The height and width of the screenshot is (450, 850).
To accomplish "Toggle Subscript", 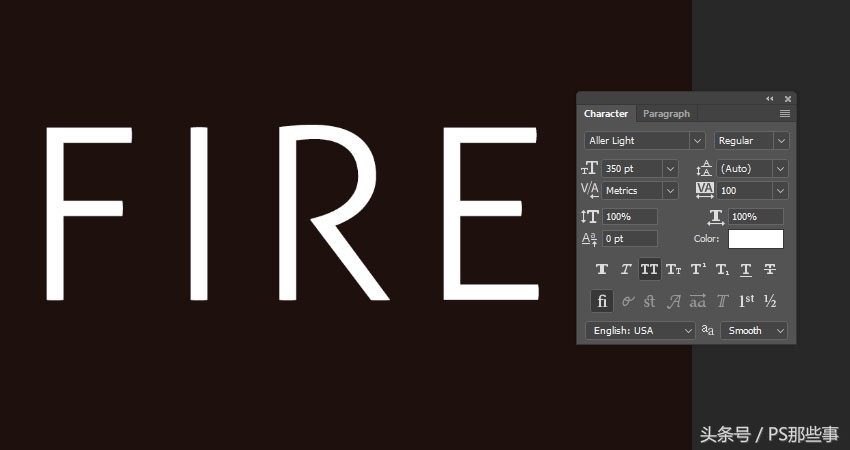I will pyautogui.click(x=722, y=269).
